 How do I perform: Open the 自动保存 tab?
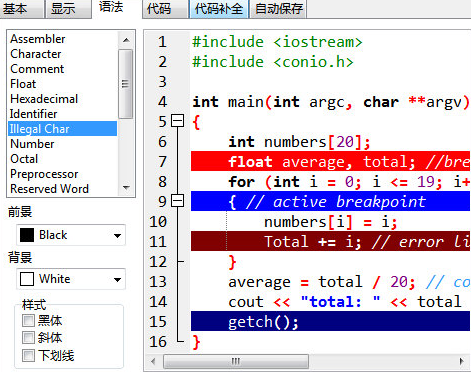pos(279,9)
